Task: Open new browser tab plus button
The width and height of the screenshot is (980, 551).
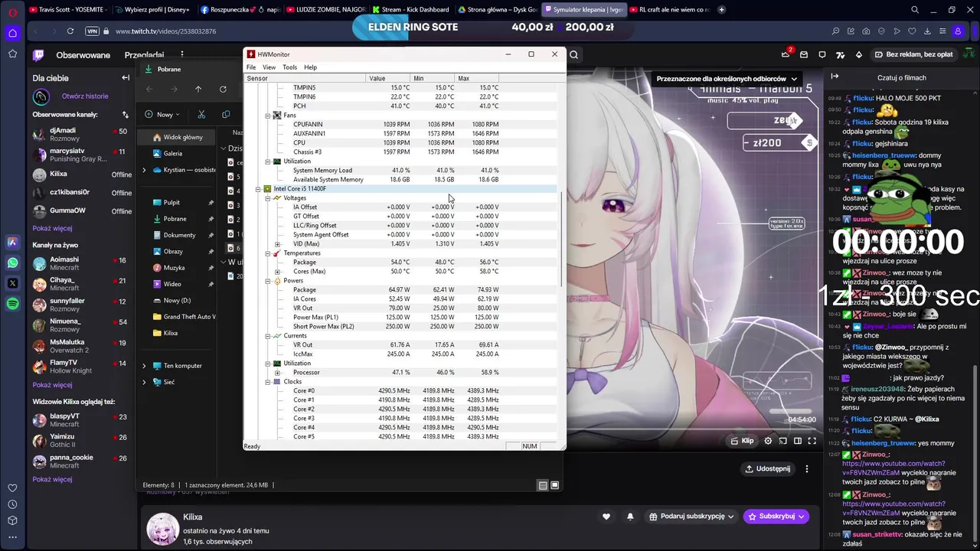Action: 721,10
